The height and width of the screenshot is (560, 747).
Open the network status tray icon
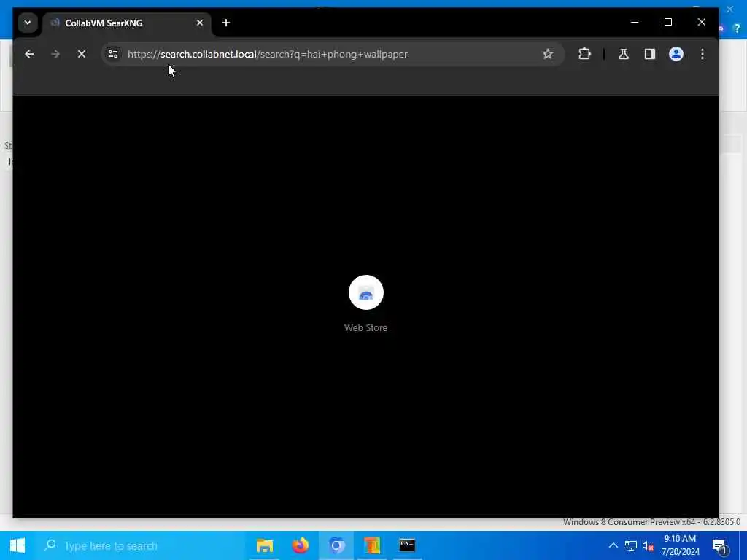[631, 545]
